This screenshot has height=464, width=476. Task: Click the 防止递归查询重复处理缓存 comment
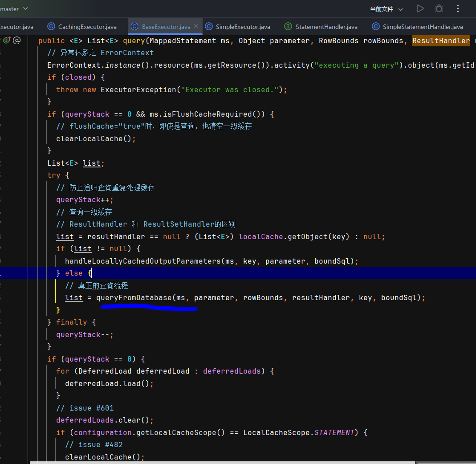[106, 187]
